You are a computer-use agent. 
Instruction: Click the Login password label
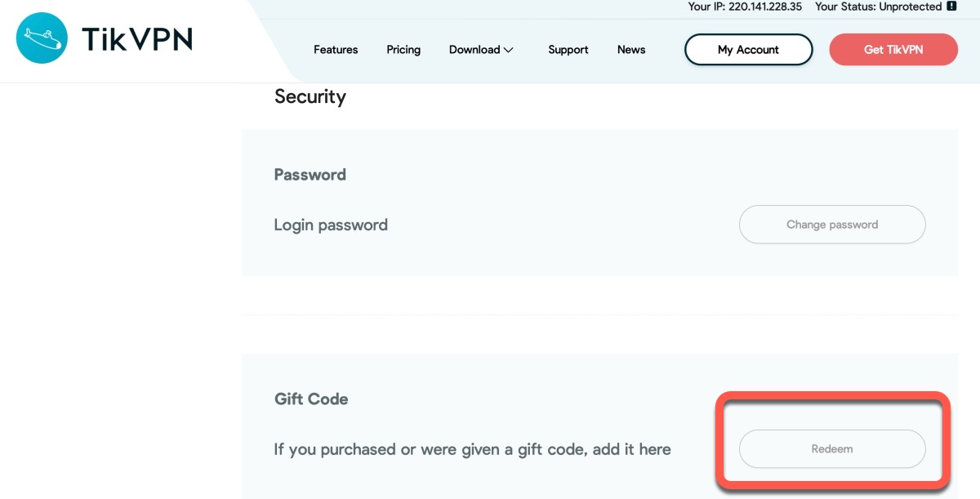[331, 225]
